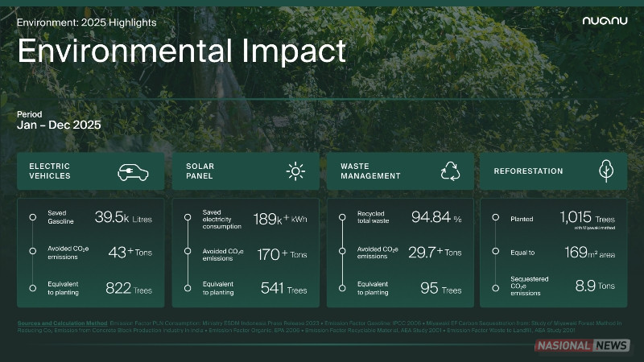Select the Saved Gasoline circle marker
This screenshot has height=362, width=644.
tap(32, 217)
